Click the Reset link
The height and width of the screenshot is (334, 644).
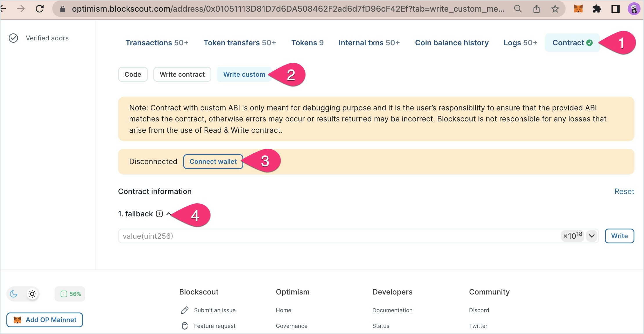pos(624,191)
